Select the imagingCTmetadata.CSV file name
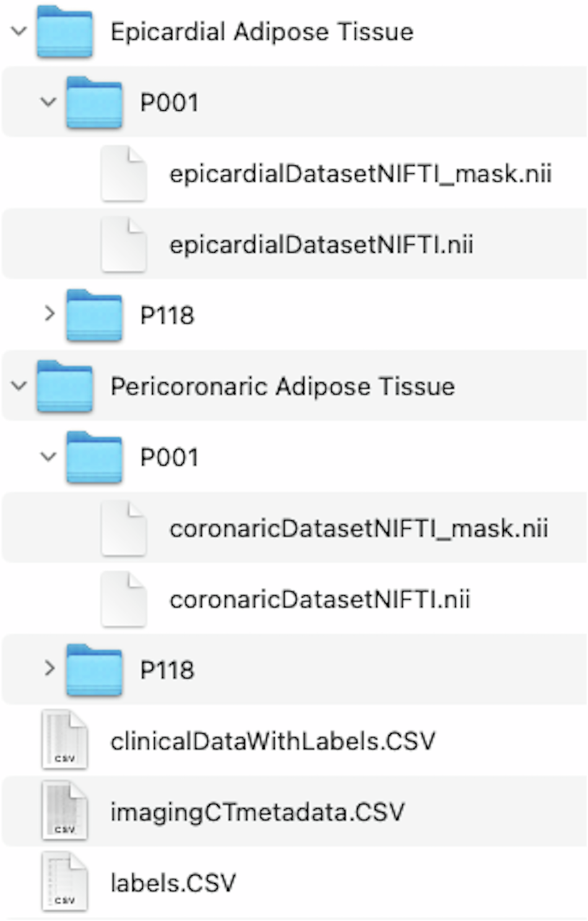Image resolution: width=588 pixels, height=921 pixels. coord(257,812)
